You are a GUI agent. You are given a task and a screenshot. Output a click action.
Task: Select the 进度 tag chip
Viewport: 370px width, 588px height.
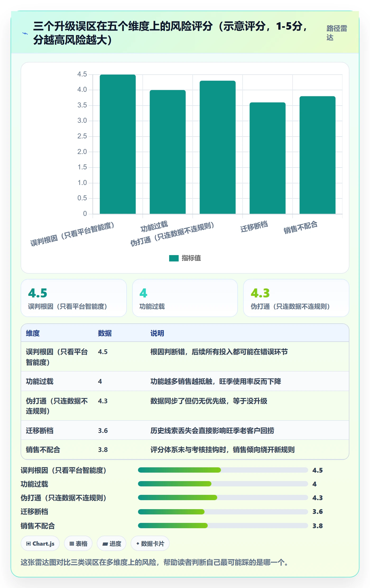click(112, 544)
